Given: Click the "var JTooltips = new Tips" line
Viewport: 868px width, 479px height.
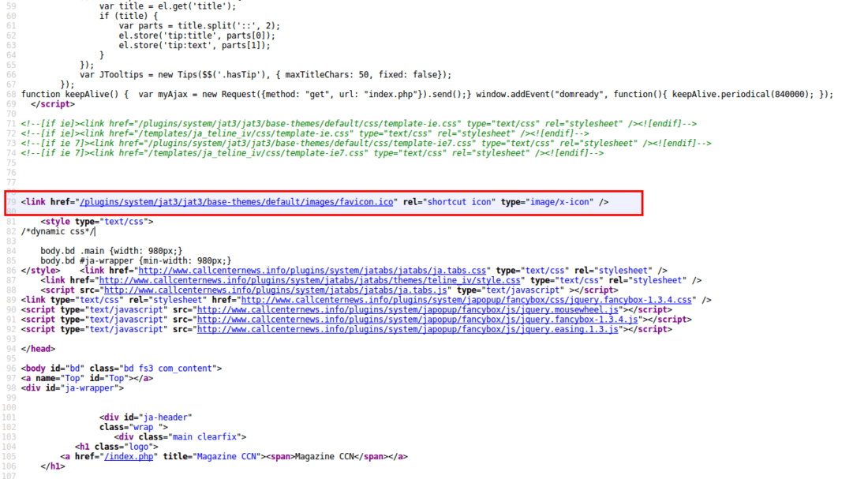Looking at the screenshot, I should [x=266, y=75].
